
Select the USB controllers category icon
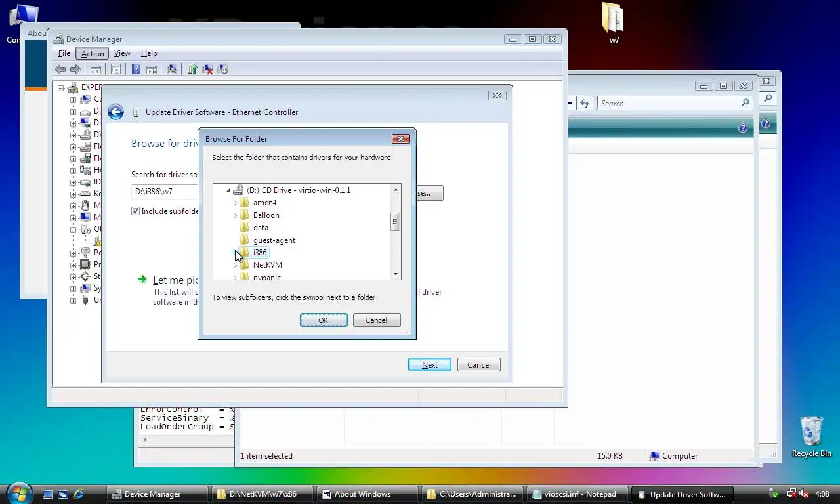pos(85,300)
